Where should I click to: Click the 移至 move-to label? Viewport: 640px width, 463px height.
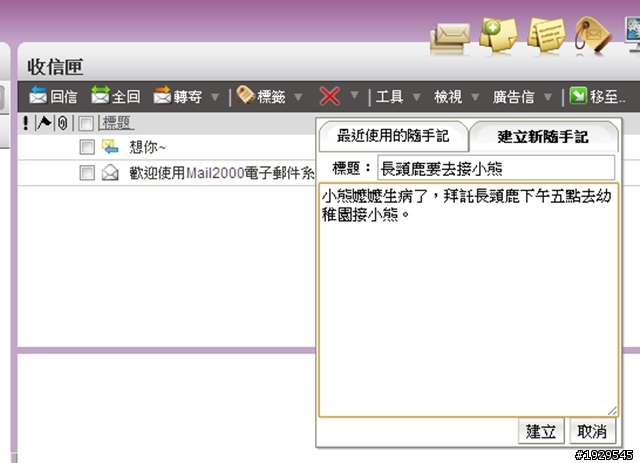click(607, 97)
